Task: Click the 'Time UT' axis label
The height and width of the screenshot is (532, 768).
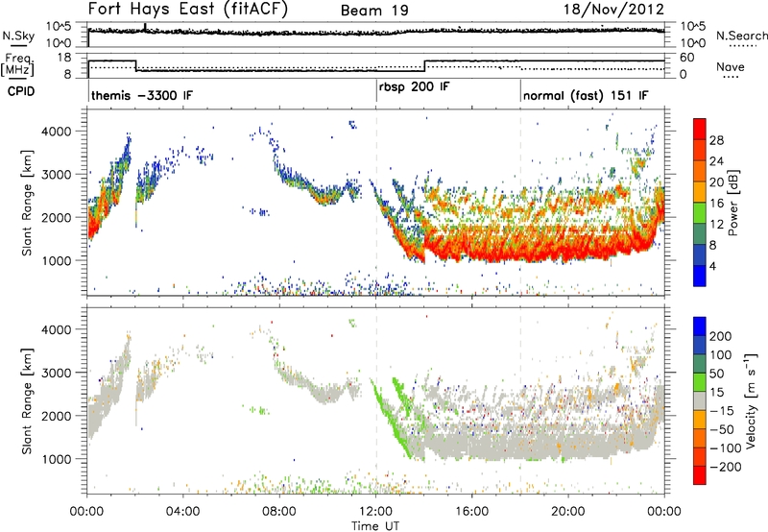Action: (375, 525)
